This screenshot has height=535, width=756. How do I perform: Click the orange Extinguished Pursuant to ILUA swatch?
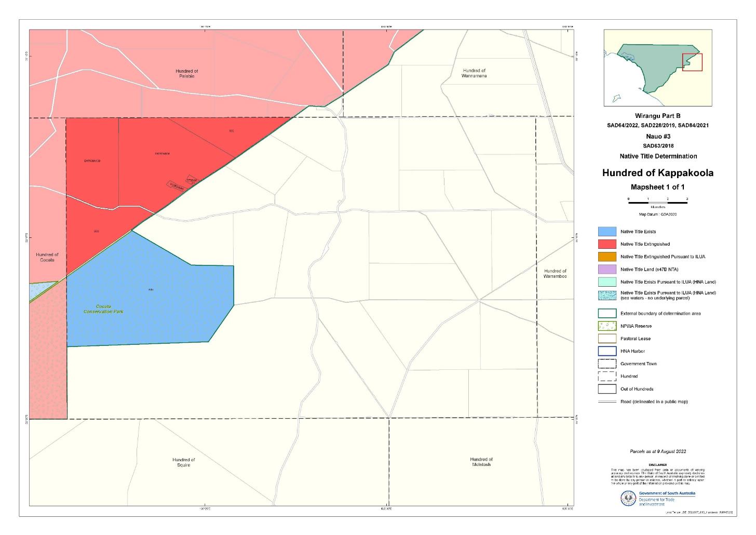click(607, 257)
